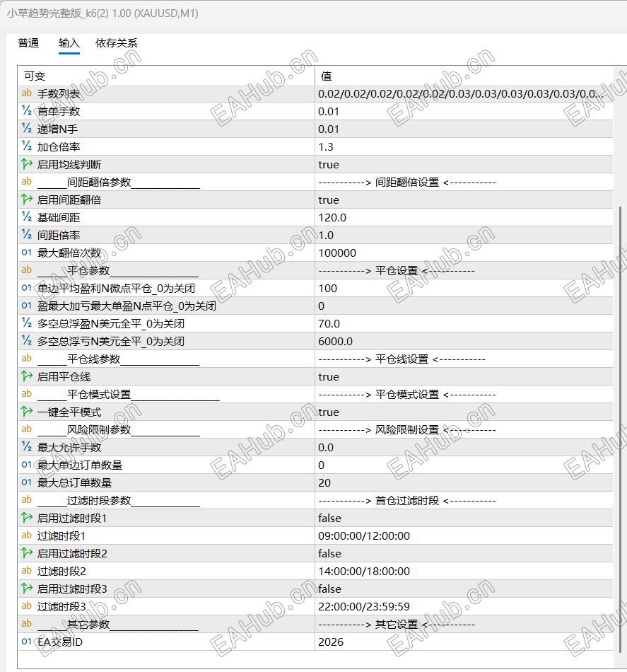Click the 首仓过滤时段 header value

coord(407,501)
